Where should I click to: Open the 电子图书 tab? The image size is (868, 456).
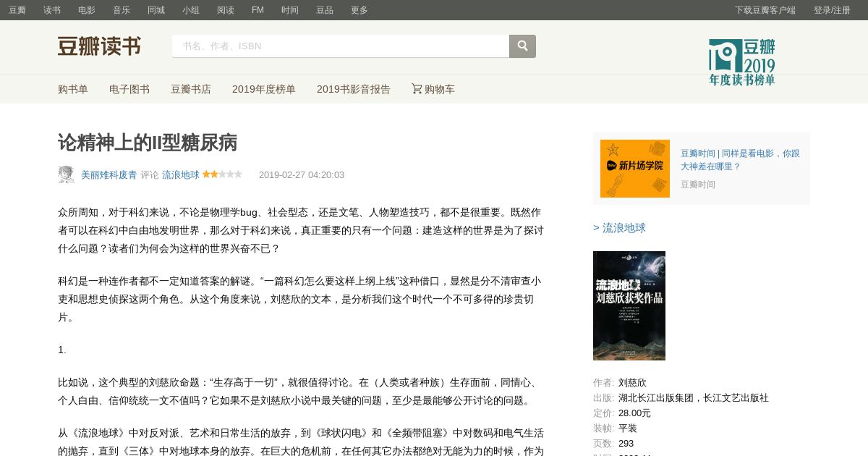pyautogui.click(x=129, y=89)
